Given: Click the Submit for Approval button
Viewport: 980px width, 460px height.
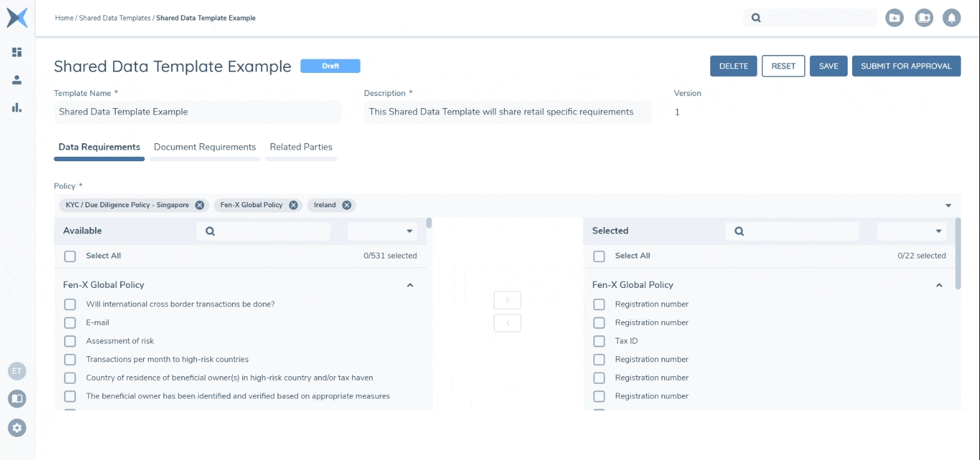Looking at the screenshot, I should tap(906, 66).
